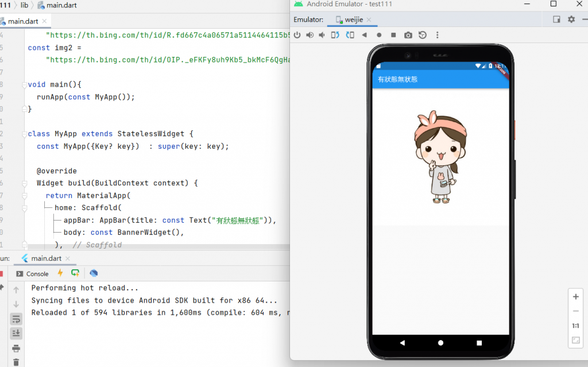Click "Reloaded 1 of 594 libraries" console line
The width and height of the screenshot is (588, 367).
pos(161,312)
